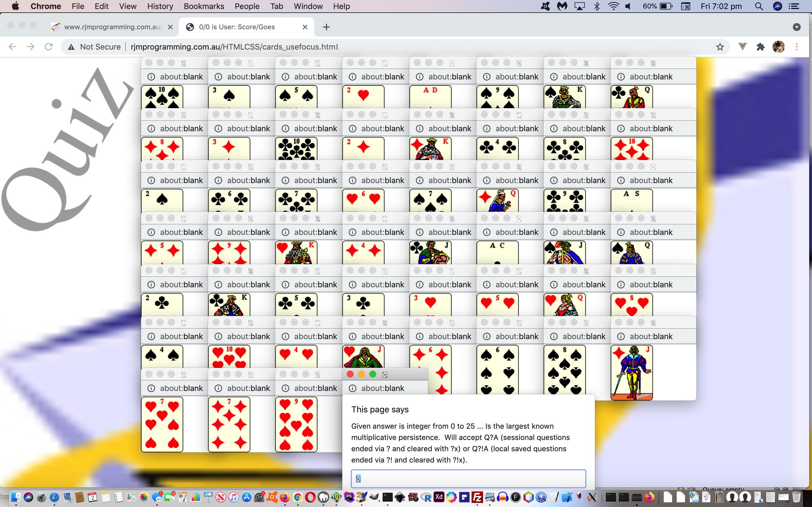Click the reload page icon
This screenshot has height=507, width=812.
click(x=49, y=47)
